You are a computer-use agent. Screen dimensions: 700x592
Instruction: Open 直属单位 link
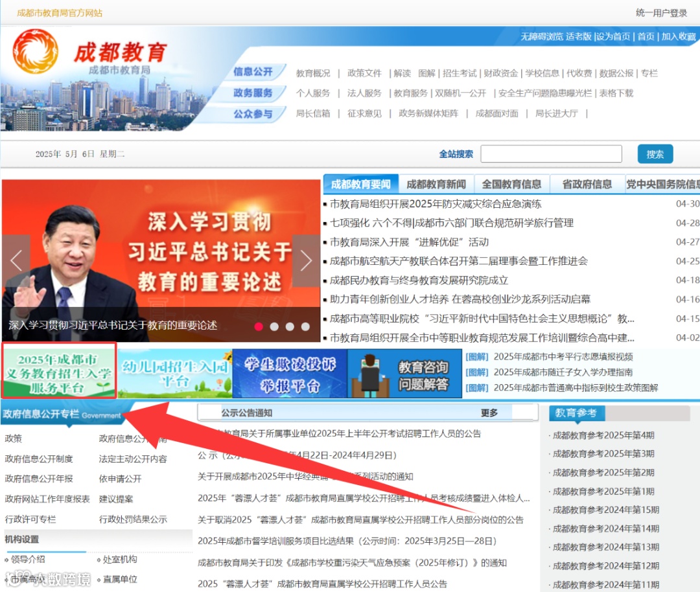click(120, 580)
